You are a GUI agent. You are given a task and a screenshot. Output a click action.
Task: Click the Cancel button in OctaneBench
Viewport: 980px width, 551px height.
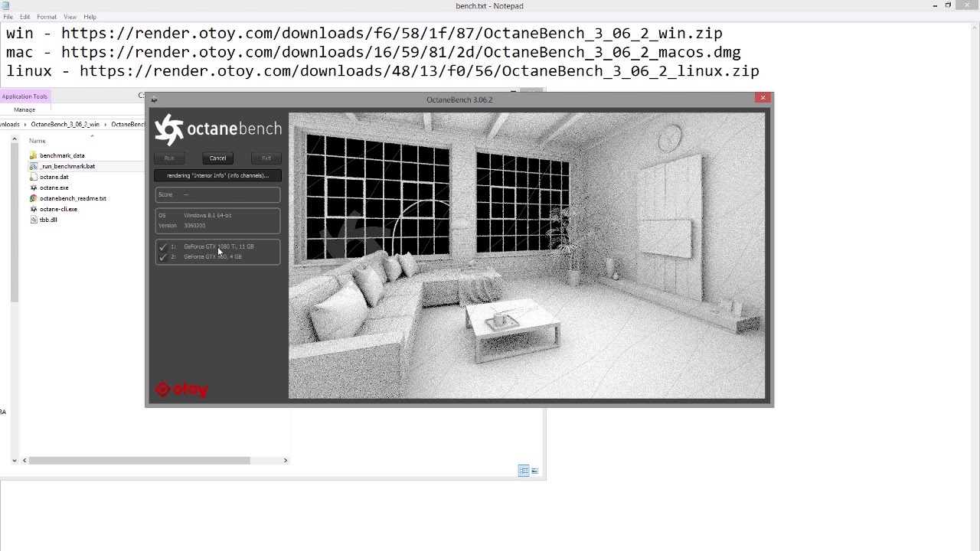[x=217, y=158]
